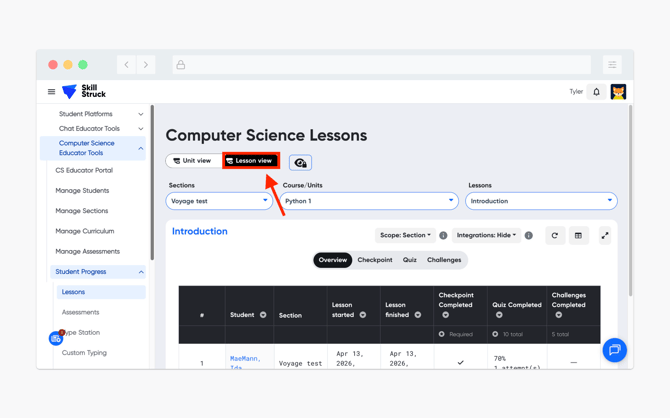Open the Lessons dropdown showing Introduction
The height and width of the screenshot is (418, 670).
tap(541, 201)
